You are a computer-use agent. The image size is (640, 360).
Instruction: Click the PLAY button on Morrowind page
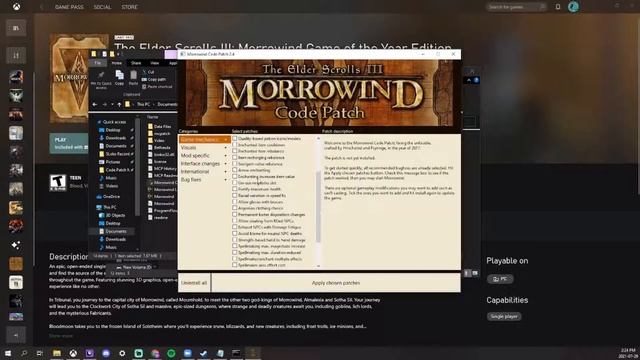coord(69,143)
